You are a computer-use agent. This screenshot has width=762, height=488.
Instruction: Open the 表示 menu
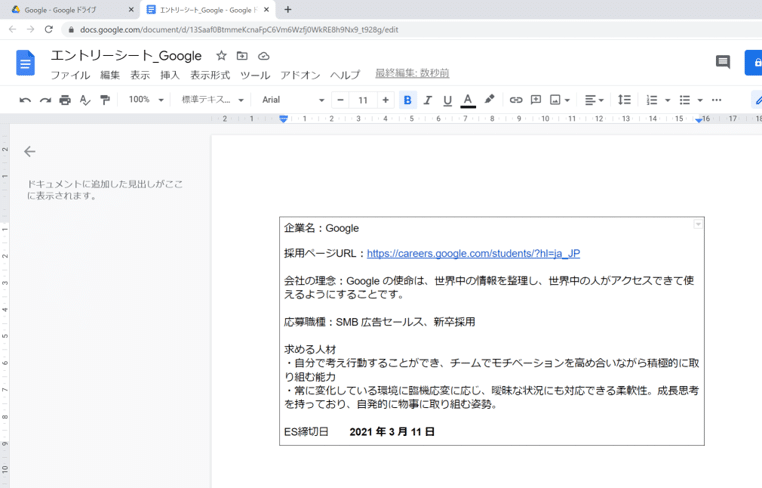click(140, 75)
